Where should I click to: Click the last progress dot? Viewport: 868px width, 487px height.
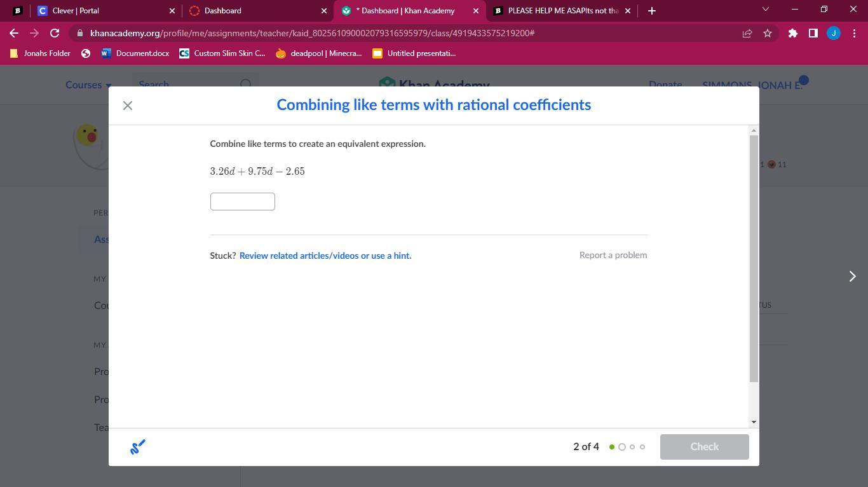click(642, 447)
